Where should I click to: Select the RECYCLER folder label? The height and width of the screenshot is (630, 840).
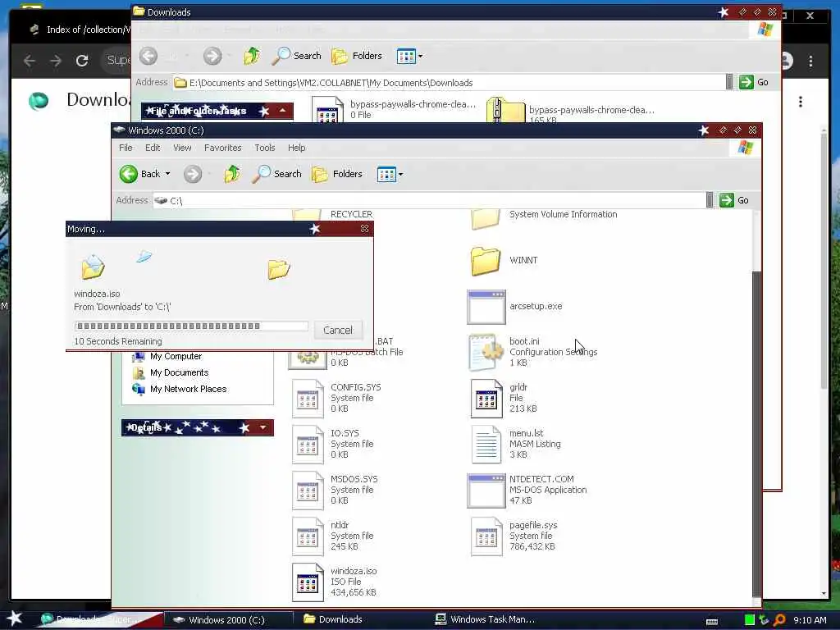pos(351,214)
